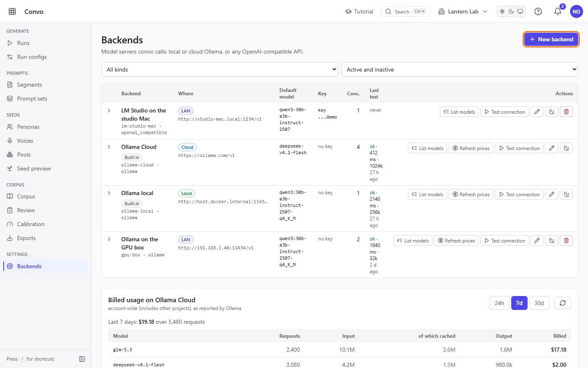Edit the Ollama Cloud backend

point(552,148)
